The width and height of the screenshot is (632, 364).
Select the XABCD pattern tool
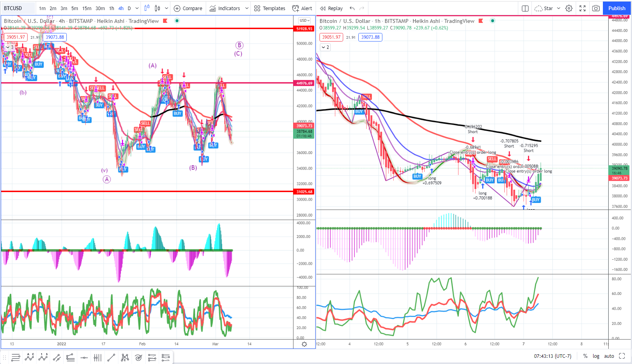pyautogui.click(x=125, y=357)
